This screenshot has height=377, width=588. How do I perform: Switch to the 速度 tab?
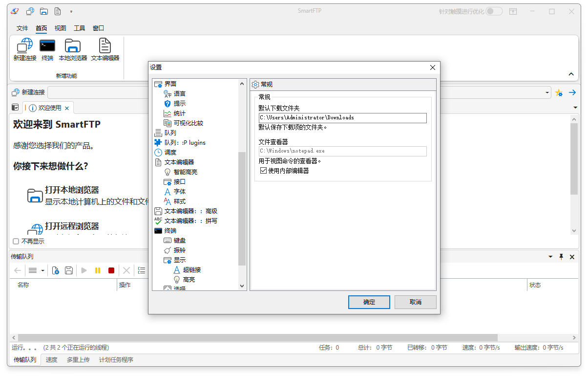(51, 359)
